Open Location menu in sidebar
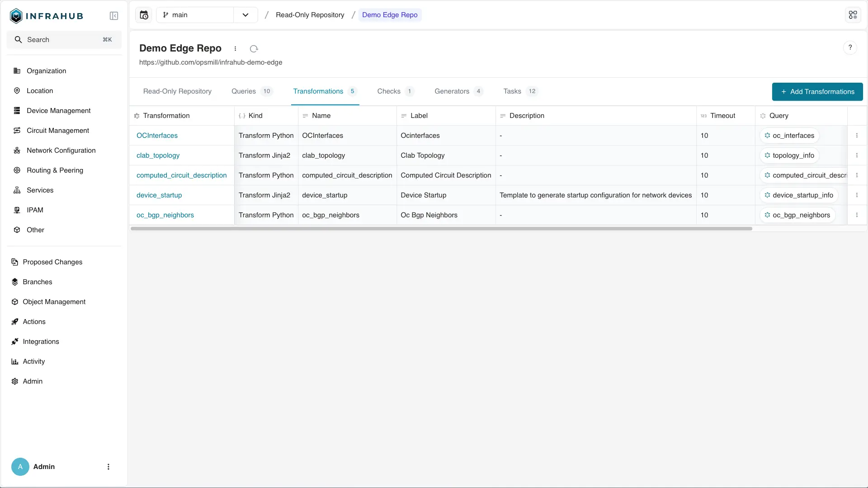The image size is (868, 488). coord(64,91)
